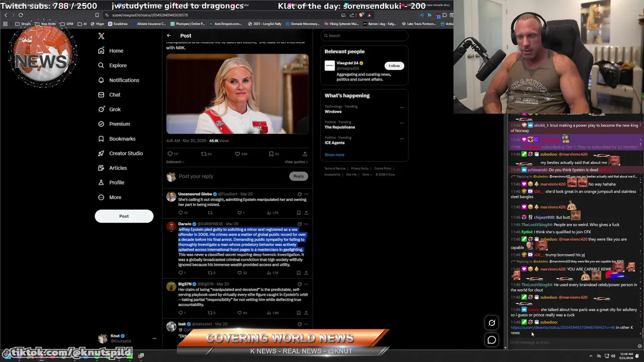Image resolution: width=644 pixels, height=362 pixels.
Task: Click Grok icon on Darwin's reply
Action: (299, 224)
